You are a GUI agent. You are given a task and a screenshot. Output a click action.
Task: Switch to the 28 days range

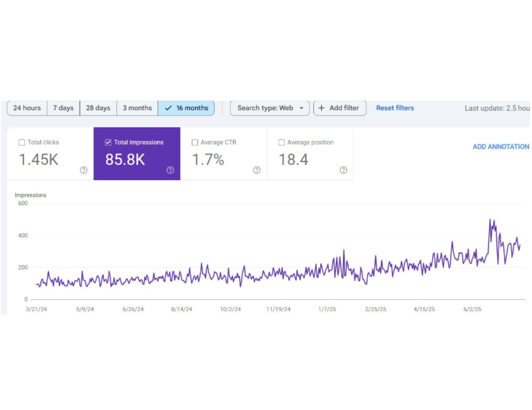98,108
